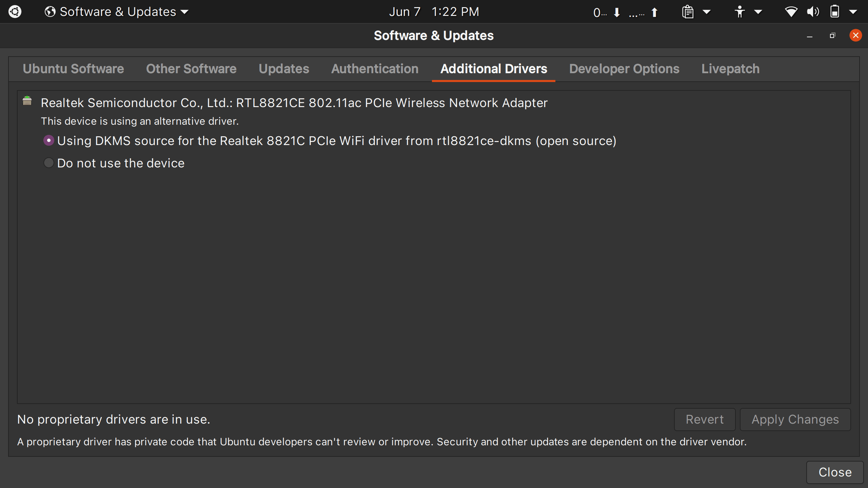Click the network upload arrow indicator
868x488 pixels.
click(654, 13)
